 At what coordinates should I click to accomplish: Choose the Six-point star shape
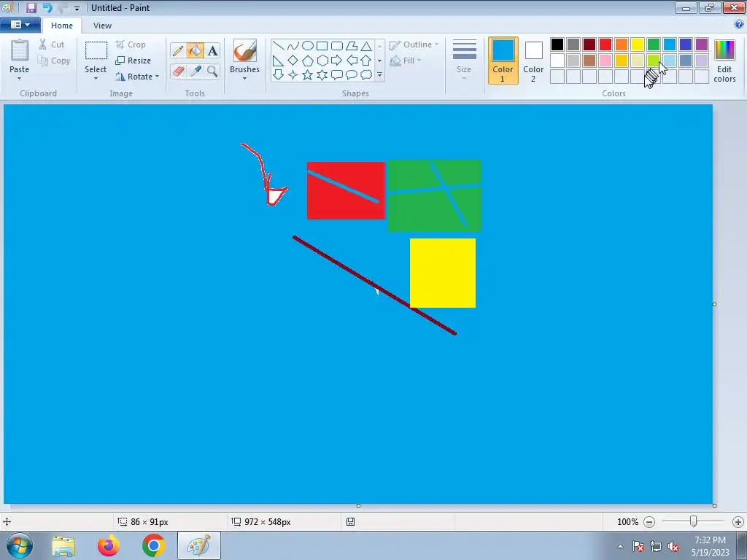pyautogui.click(x=322, y=75)
